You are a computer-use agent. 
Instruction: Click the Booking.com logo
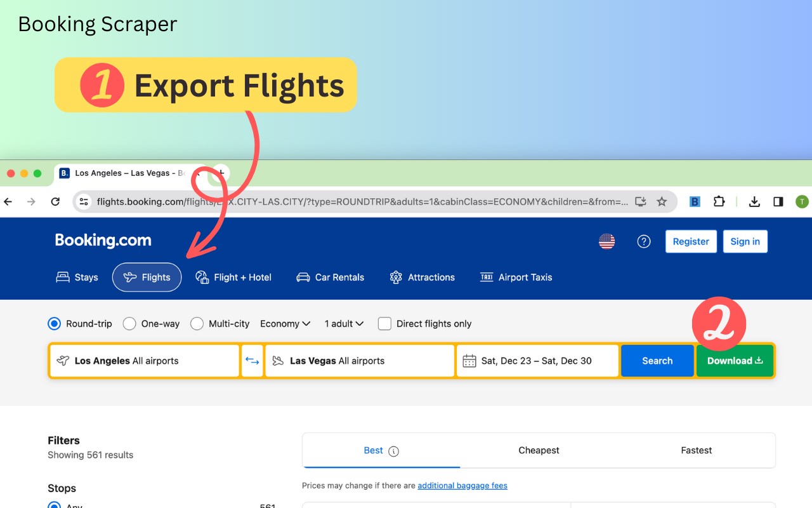103,241
